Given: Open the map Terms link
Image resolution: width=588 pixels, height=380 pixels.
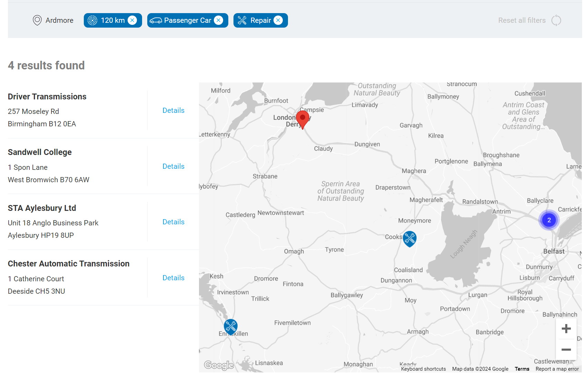Looking at the screenshot, I should [x=522, y=369].
